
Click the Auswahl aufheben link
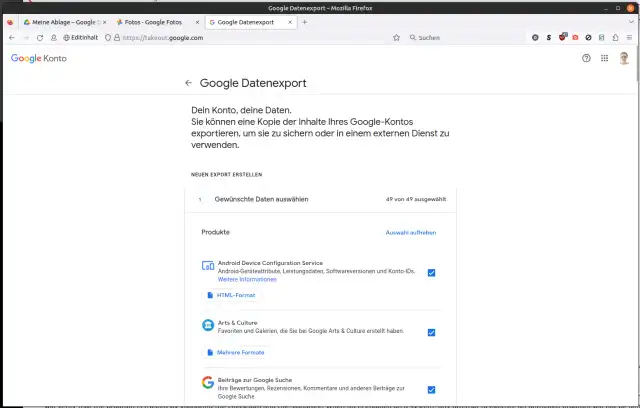click(x=411, y=232)
